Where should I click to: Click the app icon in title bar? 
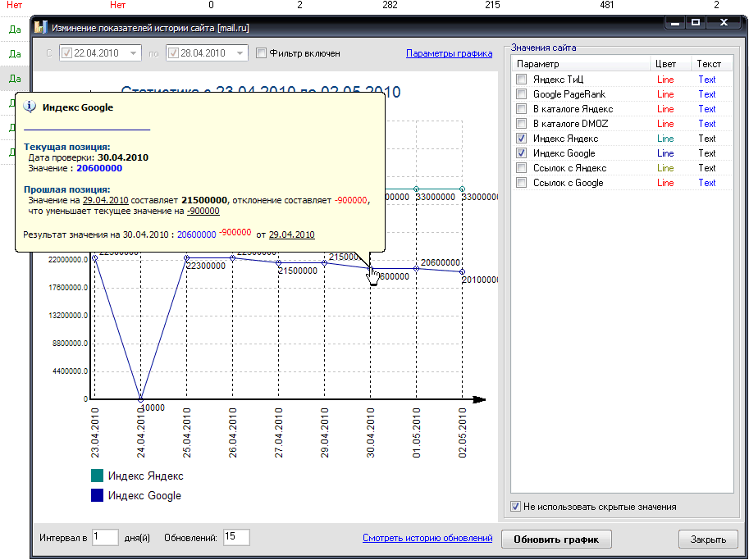pyautogui.click(x=40, y=27)
